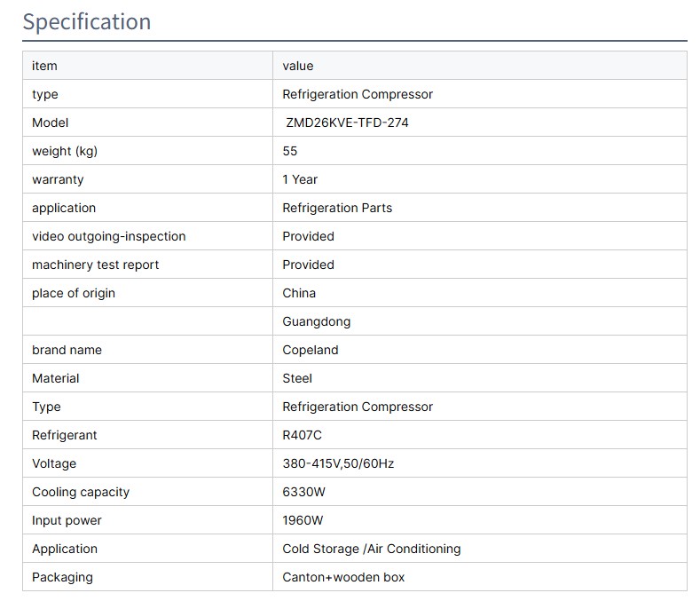Click the video outgoing-inspection label
700x601 pixels.
pos(109,236)
